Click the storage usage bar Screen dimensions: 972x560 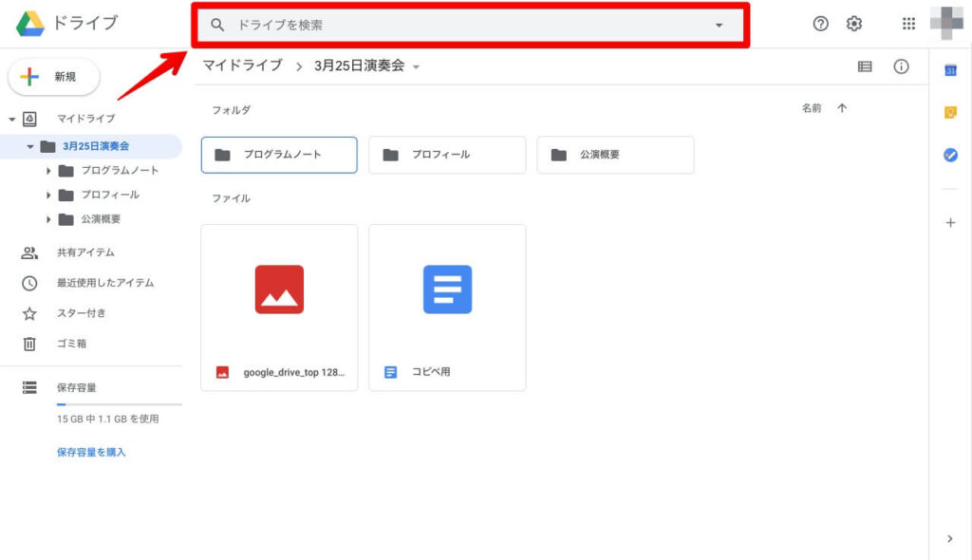click(x=120, y=404)
